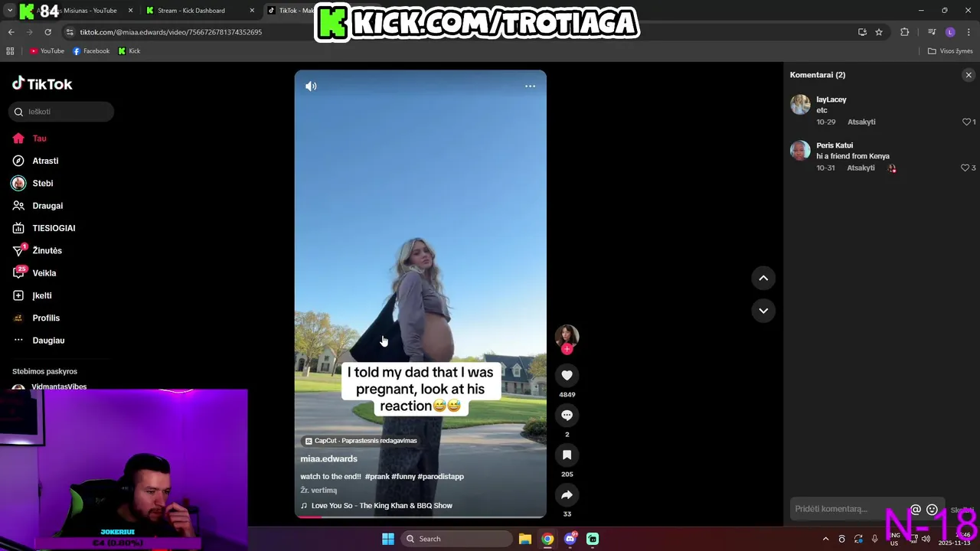Screen dimensions: 980x551
Task: Click the #prank hashtag
Action: click(x=377, y=476)
